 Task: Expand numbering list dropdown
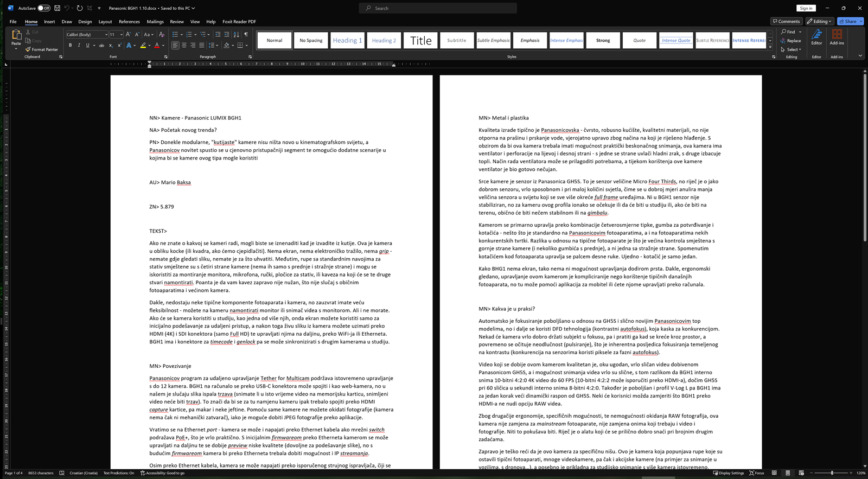pos(195,34)
